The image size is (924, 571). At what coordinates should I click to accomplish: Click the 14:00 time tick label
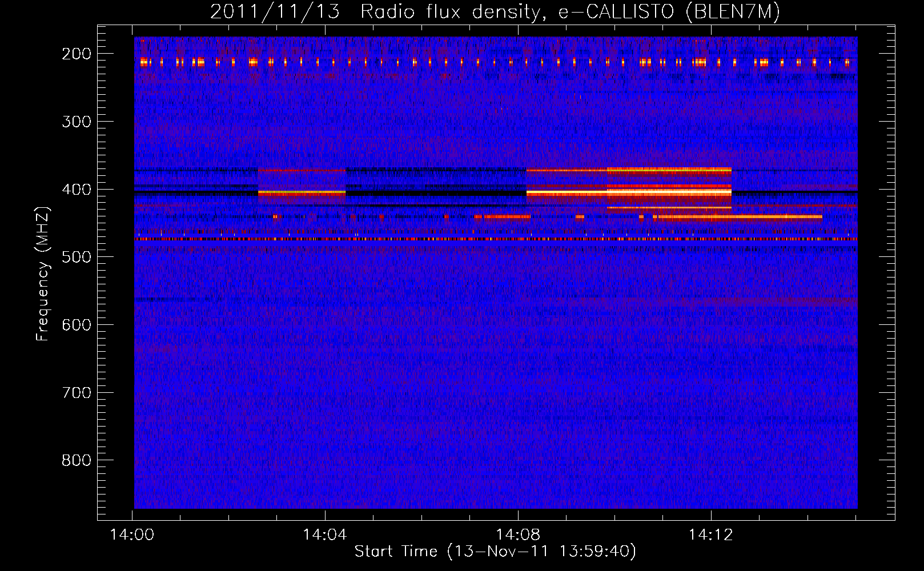click(x=132, y=535)
